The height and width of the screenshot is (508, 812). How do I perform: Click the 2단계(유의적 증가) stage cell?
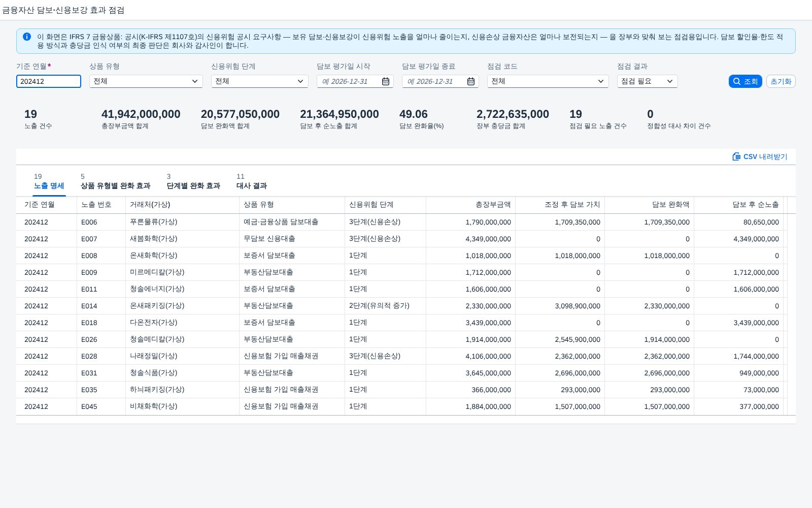click(386, 306)
